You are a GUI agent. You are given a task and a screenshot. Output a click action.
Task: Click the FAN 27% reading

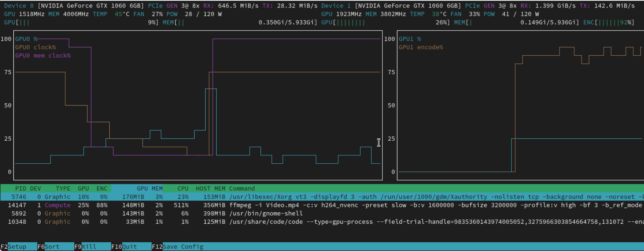pos(148,14)
